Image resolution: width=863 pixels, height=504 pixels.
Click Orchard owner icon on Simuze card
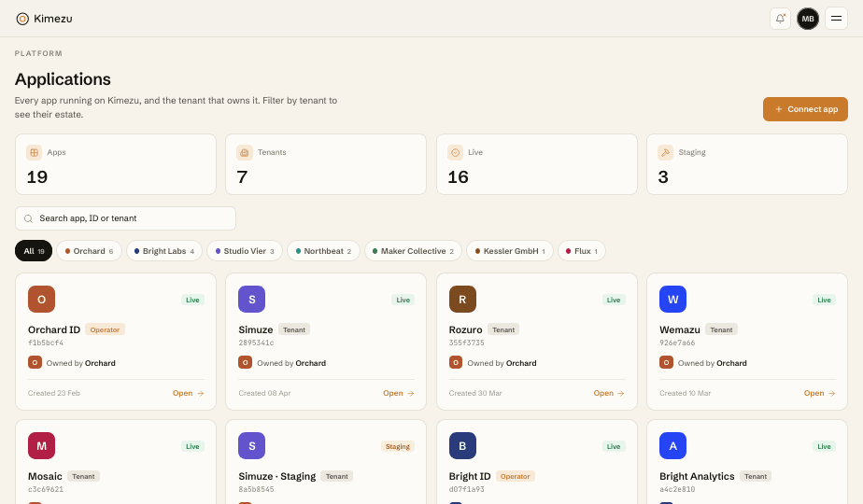pyautogui.click(x=245, y=362)
